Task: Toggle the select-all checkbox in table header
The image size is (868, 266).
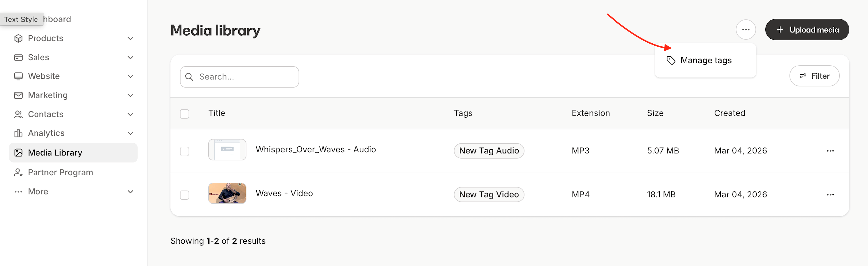Action: pyautogui.click(x=184, y=114)
